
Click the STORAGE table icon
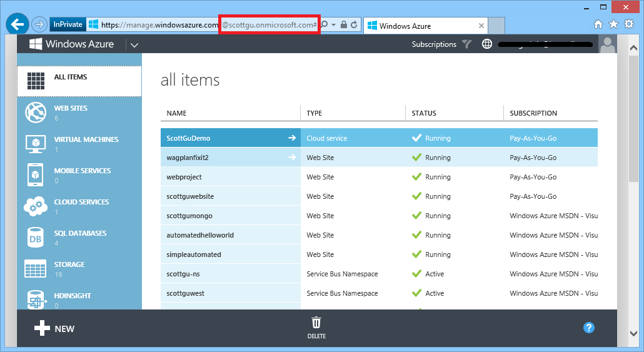pos(35,269)
